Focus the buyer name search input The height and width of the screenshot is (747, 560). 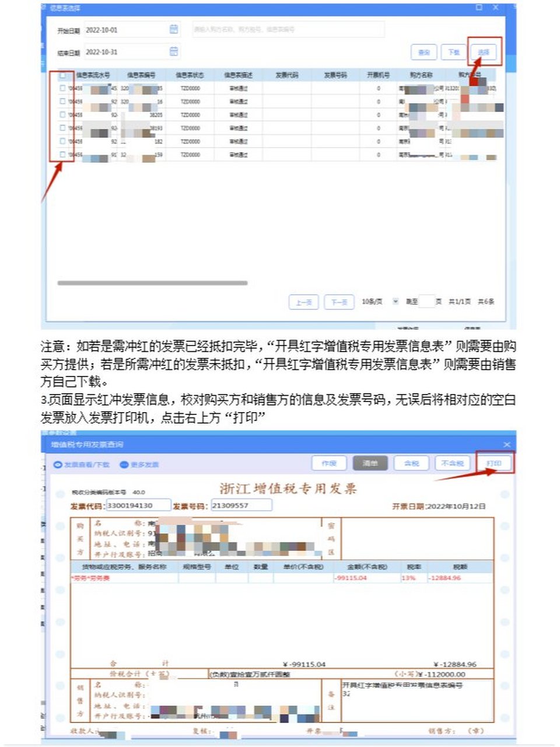pos(289,29)
